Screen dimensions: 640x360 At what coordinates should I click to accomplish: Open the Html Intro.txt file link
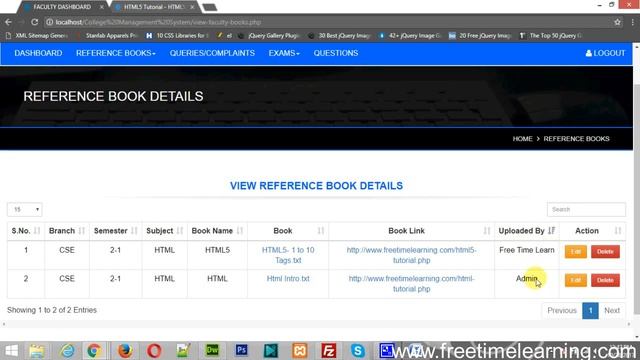(288, 278)
